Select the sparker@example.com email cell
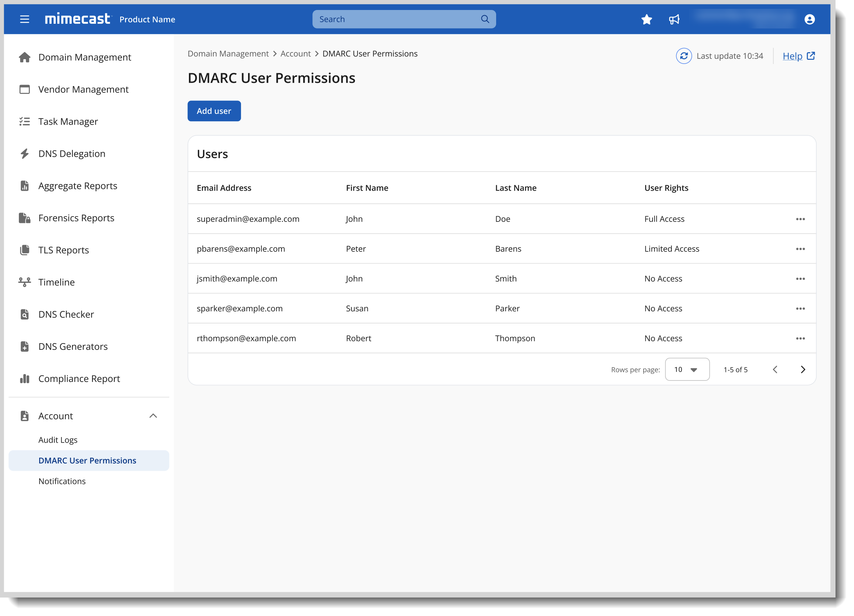This screenshot has height=616, width=854. tap(240, 309)
